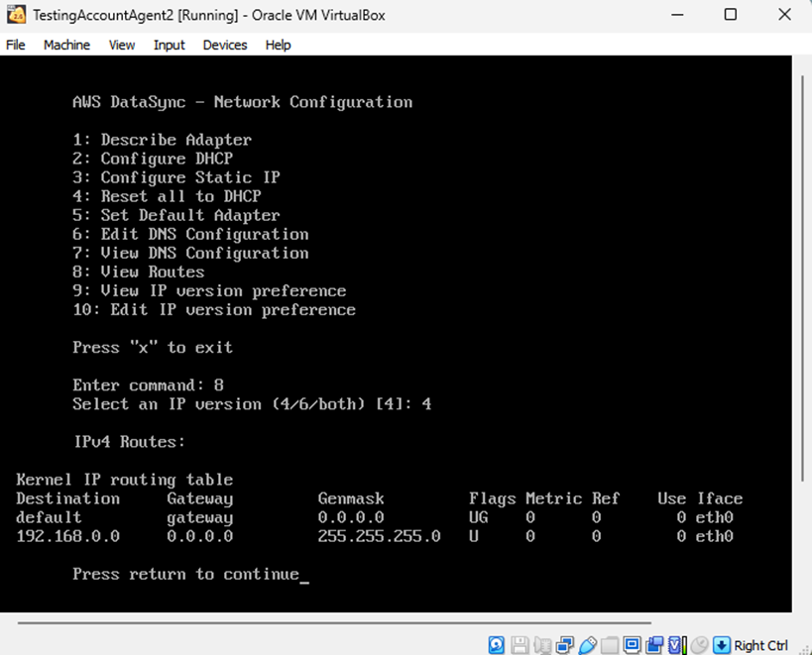Click the floppy disk status icon
Screen dimensions: 812x655
click(x=520, y=645)
